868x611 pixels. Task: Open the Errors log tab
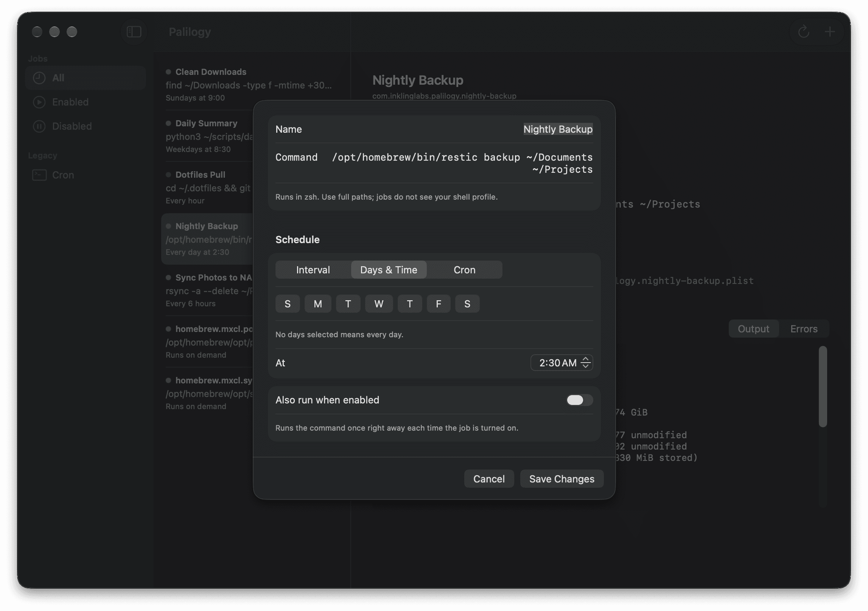pos(804,329)
